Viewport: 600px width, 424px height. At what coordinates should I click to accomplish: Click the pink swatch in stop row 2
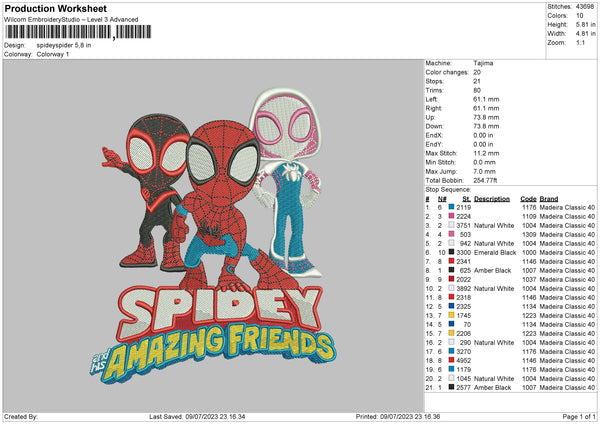tap(451, 216)
